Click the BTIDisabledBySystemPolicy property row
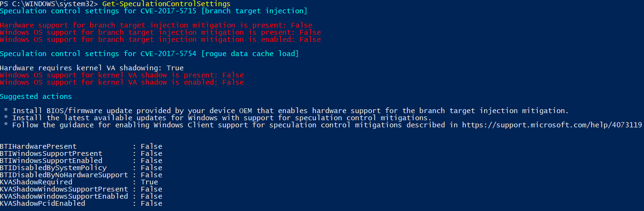 81,168
